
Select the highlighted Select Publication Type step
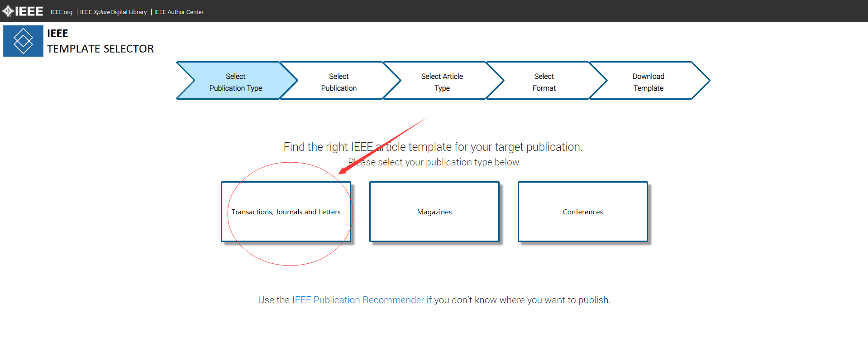[236, 81]
